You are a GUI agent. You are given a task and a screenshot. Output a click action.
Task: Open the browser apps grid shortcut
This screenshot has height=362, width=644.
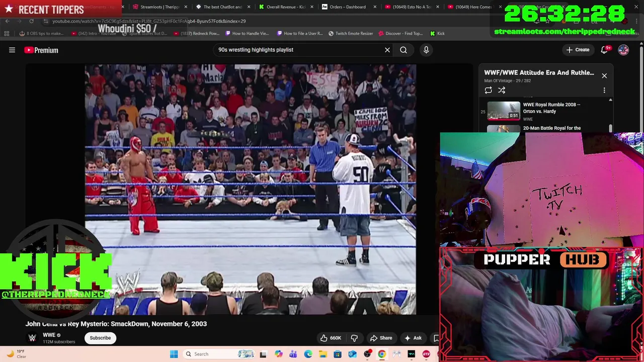(x=7, y=34)
